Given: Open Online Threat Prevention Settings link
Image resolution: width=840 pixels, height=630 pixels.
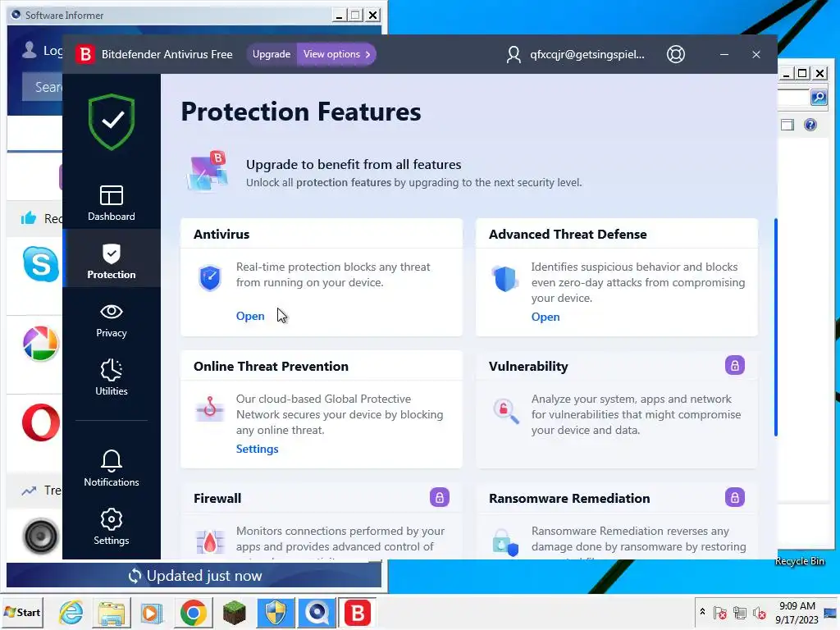Looking at the screenshot, I should click(x=257, y=449).
